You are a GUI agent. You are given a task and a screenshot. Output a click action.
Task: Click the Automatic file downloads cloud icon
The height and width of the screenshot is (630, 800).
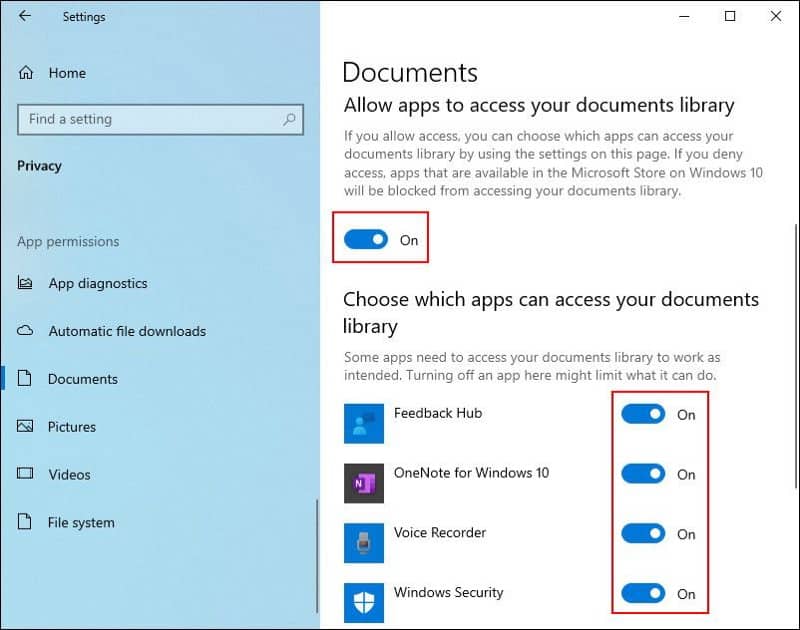tap(26, 331)
